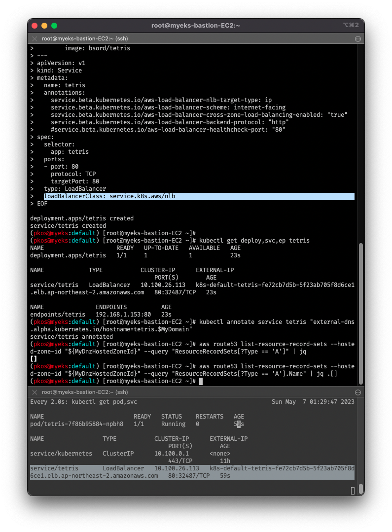The width and height of the screenshot is (392, 532).
Task: Click the line 'kind: Service'
Action: coord(59,71)
